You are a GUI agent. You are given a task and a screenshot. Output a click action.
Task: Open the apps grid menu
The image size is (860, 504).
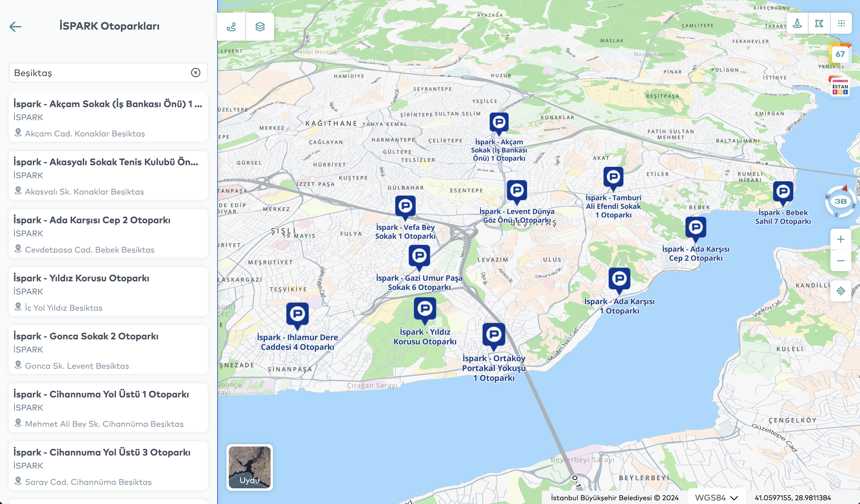click(841, 24)
